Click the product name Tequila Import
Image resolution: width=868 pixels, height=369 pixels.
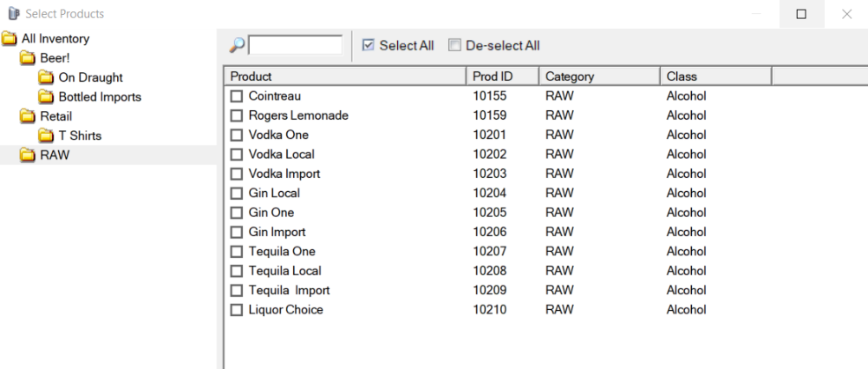[x=289, y=290]
